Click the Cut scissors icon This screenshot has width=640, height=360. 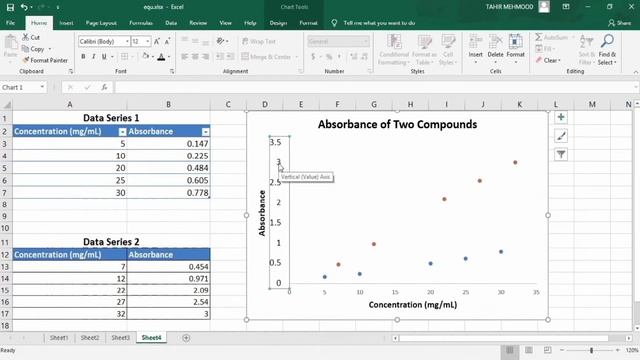(26, 37)
